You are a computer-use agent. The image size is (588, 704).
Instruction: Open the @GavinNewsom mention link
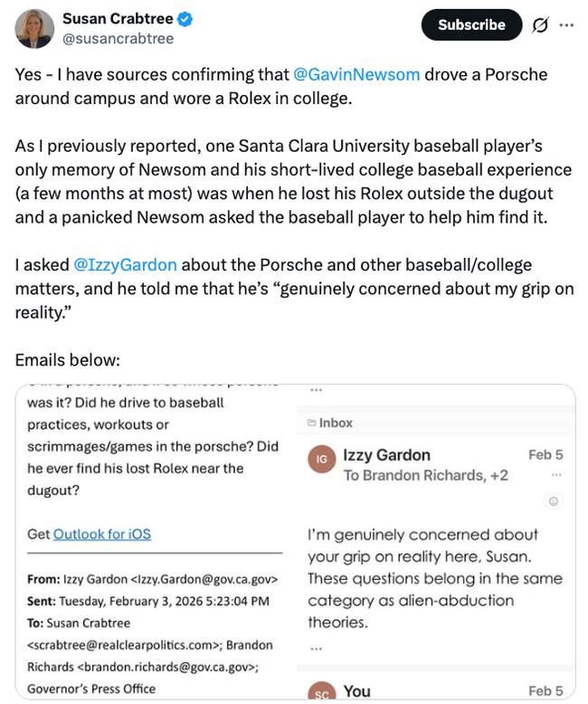point(356,74)
